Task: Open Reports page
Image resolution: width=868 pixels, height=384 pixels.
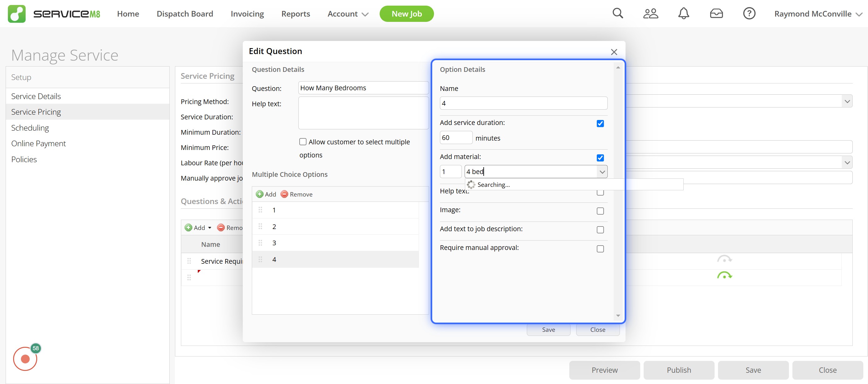Action: (x=296, y=14)
